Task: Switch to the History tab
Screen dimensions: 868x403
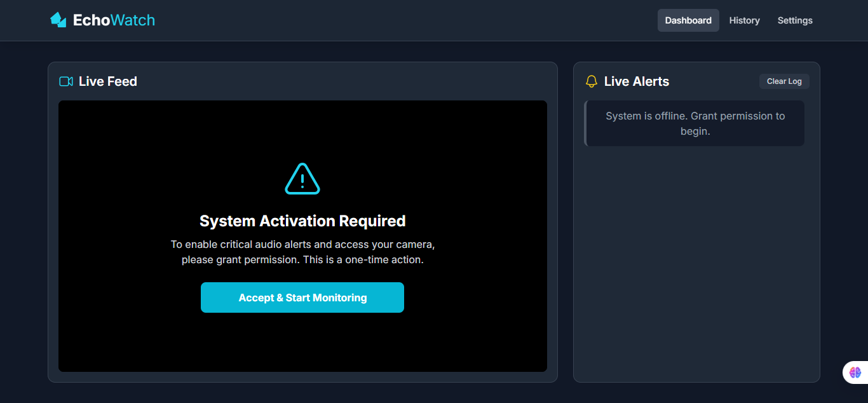Action: pyautogui.click(x=744, y=20)
